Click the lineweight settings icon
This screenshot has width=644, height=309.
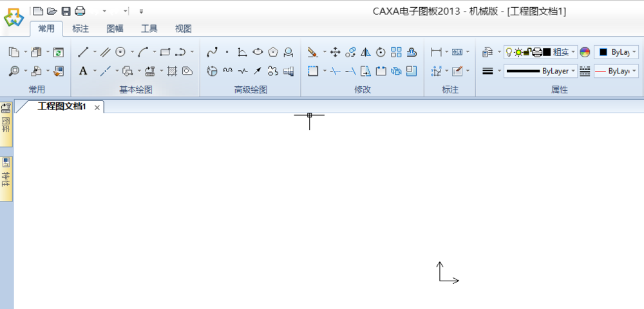click(x=488, y=71)
